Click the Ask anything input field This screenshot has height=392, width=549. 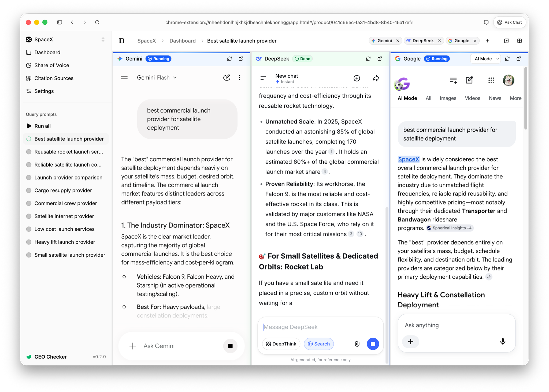(x=456, y=325)
